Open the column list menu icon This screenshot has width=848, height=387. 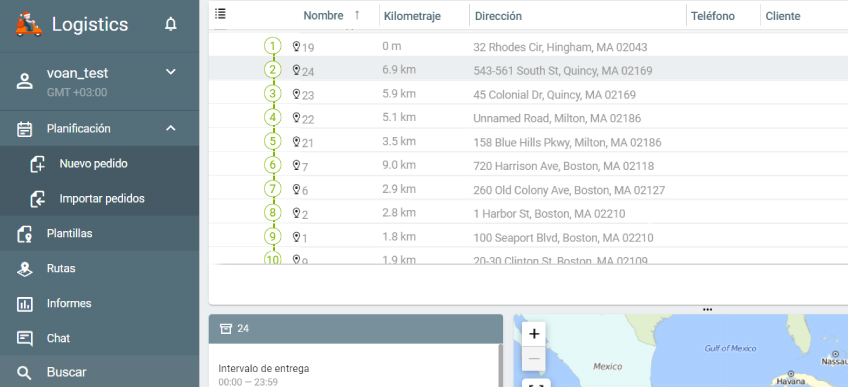pyautogui.click(x=220, y=14)
